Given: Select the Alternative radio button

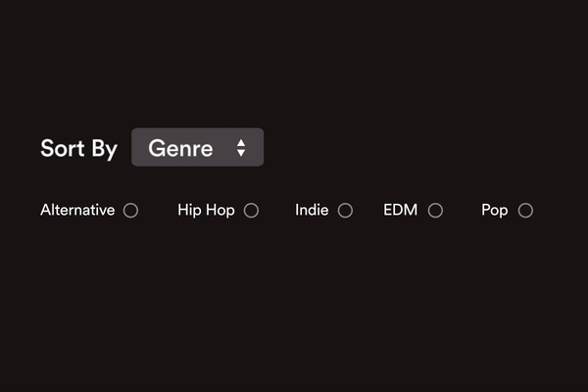Looking at the screenshot, I should [130, 210].
